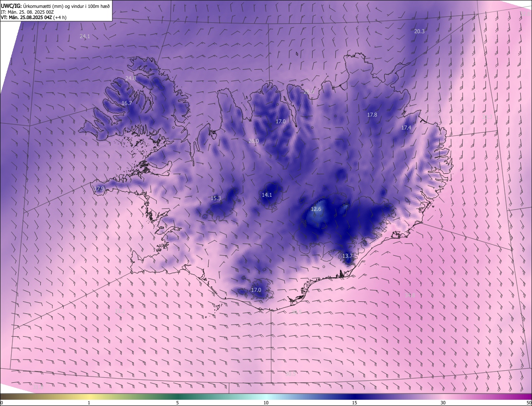This screenshot has width=532, height=406.
Task: Click the '5' tick on the color scale
Action: tap(177, 403)
